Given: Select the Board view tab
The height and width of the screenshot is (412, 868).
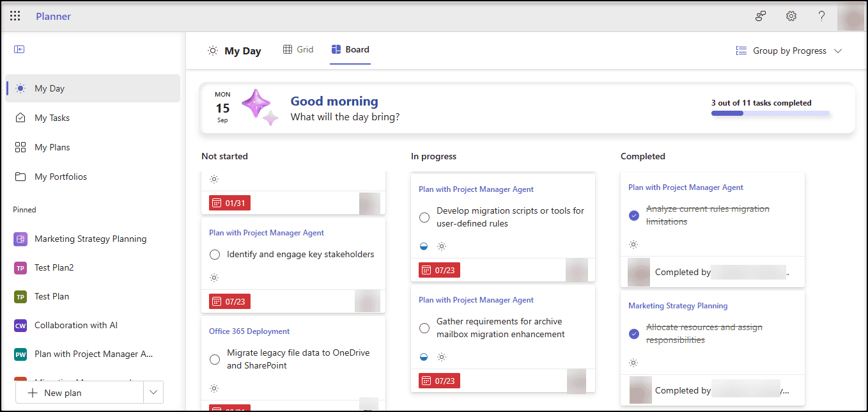Looking at the screenshot, I should [x=350, y=49].
